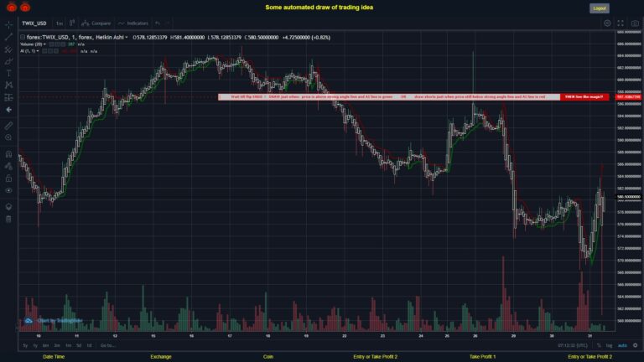Click the Take Profit 1 column header

[483, 357]
